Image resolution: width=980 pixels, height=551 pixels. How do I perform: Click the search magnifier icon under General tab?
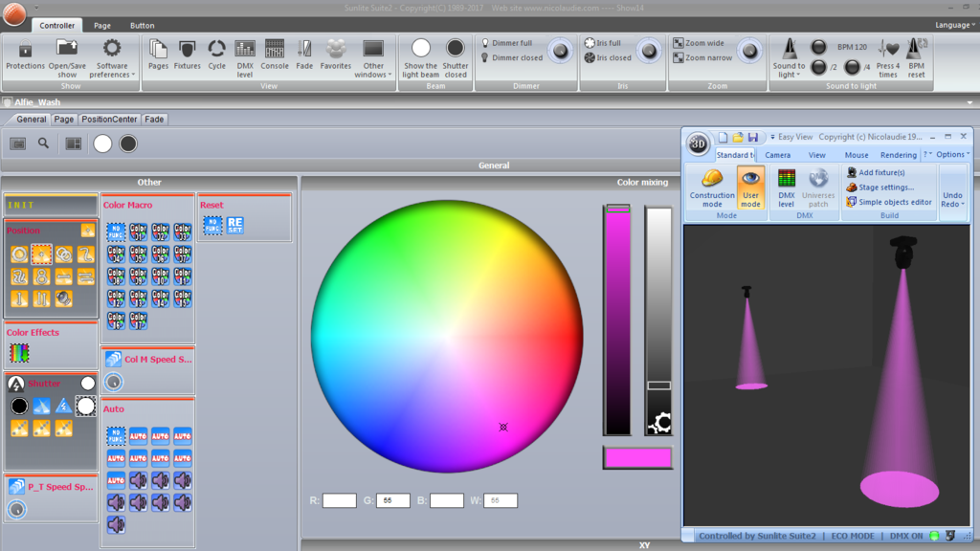pos(43,143)
